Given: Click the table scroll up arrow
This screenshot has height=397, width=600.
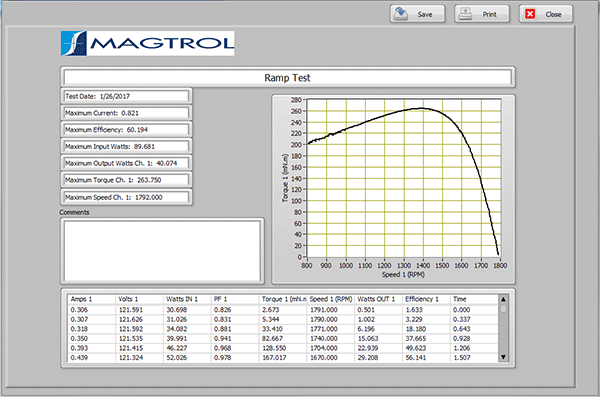Looking at the screenshot, I should coord(503,299).
